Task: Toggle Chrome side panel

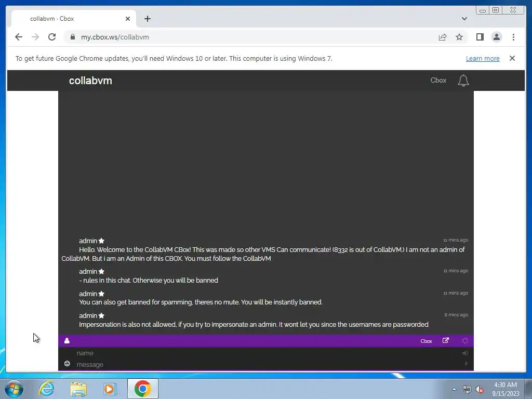Action: (480, 37)
